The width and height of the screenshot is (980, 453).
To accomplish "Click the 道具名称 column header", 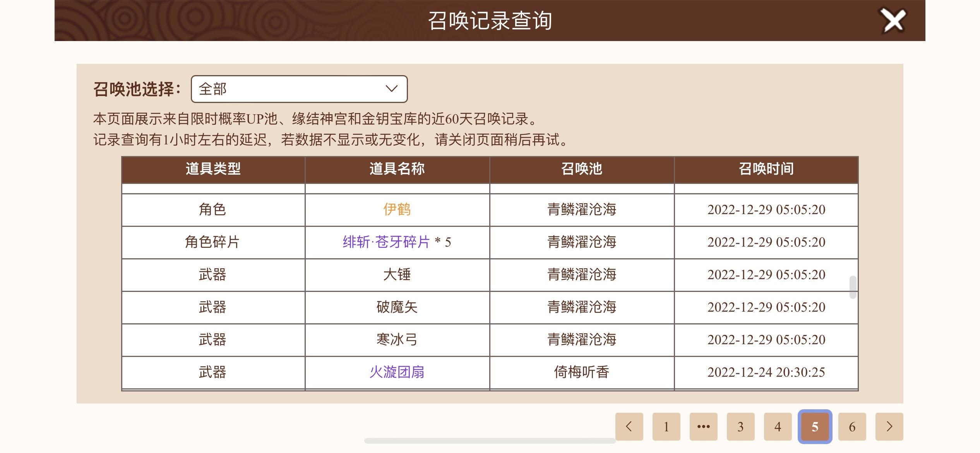I will click(397, 169).
